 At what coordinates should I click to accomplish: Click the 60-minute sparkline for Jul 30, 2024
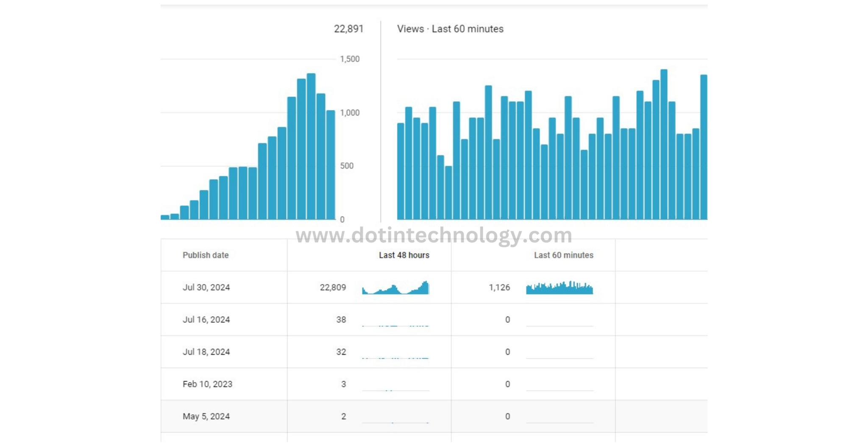pos(559,288)
